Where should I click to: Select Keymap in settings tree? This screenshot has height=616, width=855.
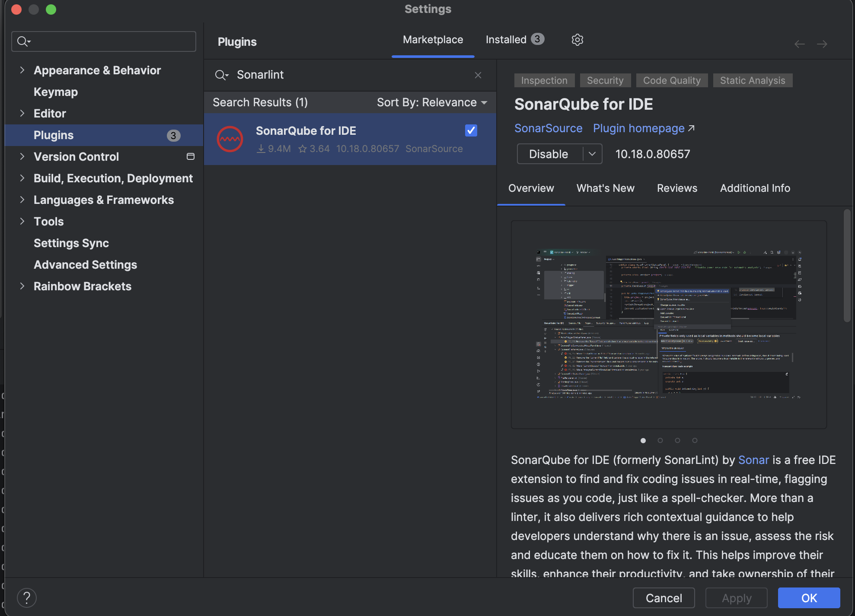(x=56, y=92)
